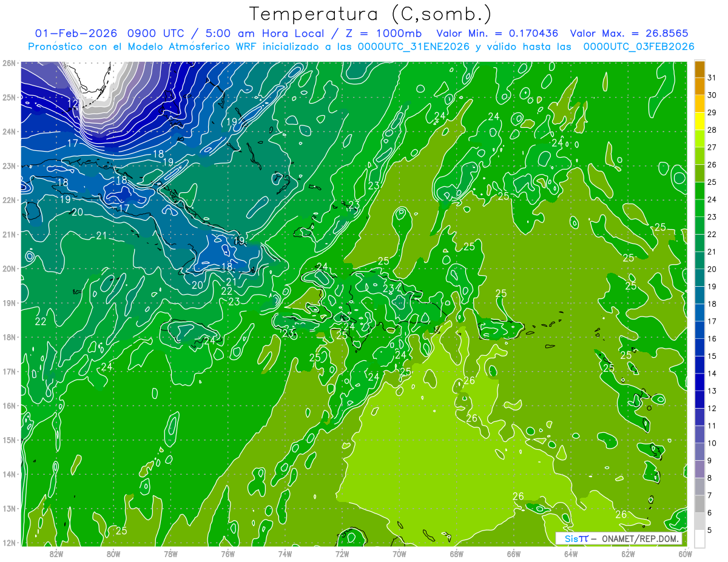Click the longitude label "62W"
Screen dimensions: 728x562
click(x=629, y=554)
